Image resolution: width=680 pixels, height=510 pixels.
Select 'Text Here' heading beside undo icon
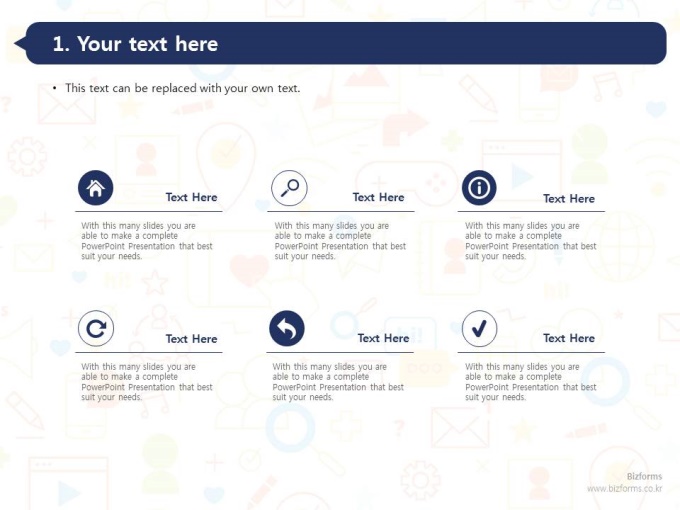point(383,338)
